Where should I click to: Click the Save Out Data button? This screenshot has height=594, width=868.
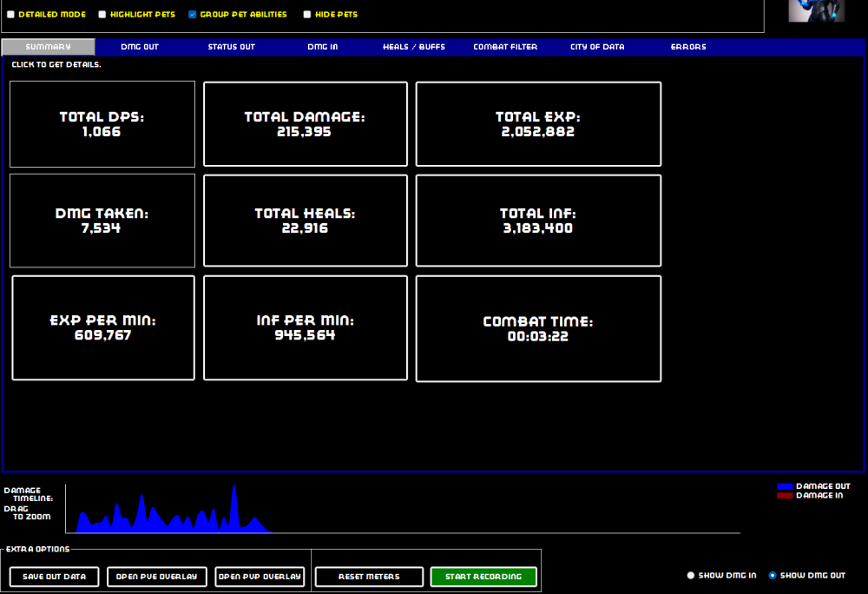[x=54, y=577]
